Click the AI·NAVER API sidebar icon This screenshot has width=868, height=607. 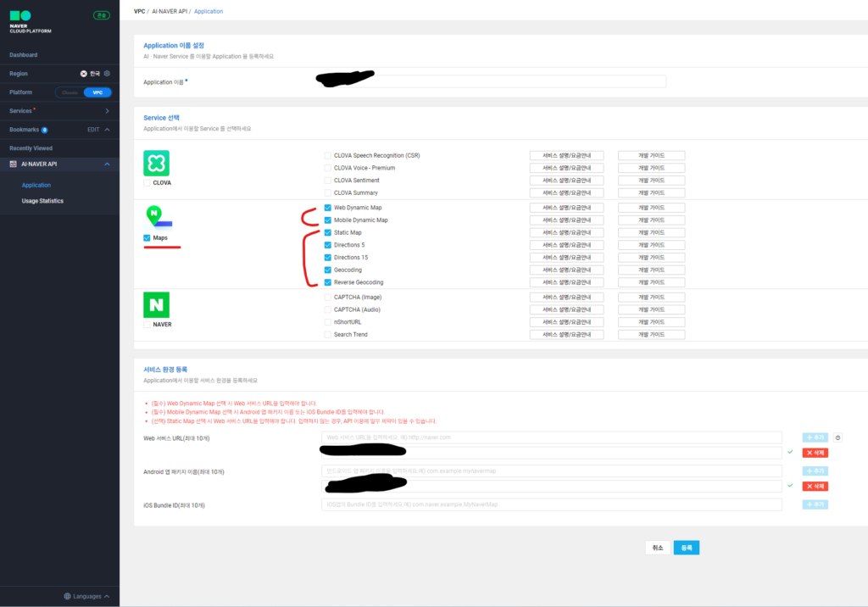(x=14, y=164)
